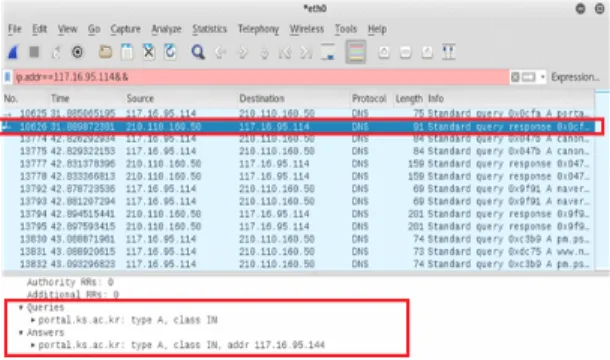Go back in packet history
This screenshot has height=360, width=610.
pyautogui.click(x=220, y=52)
